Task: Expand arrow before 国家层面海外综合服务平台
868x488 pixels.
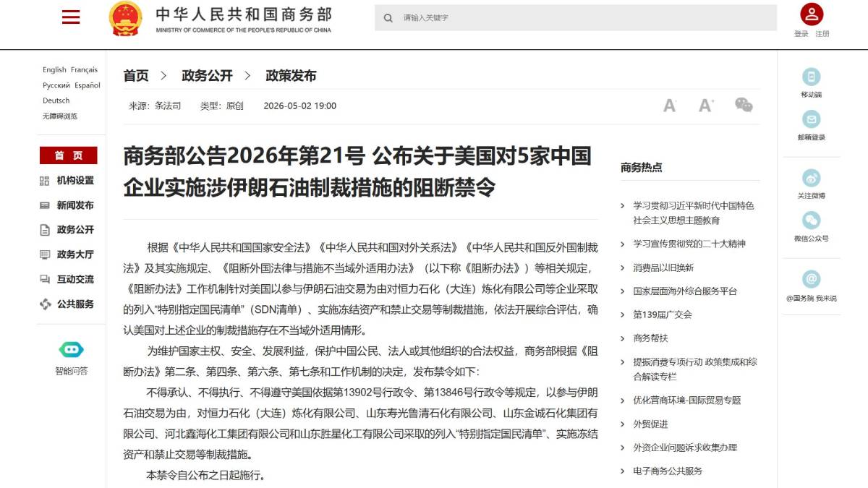Action: (624, 291)
